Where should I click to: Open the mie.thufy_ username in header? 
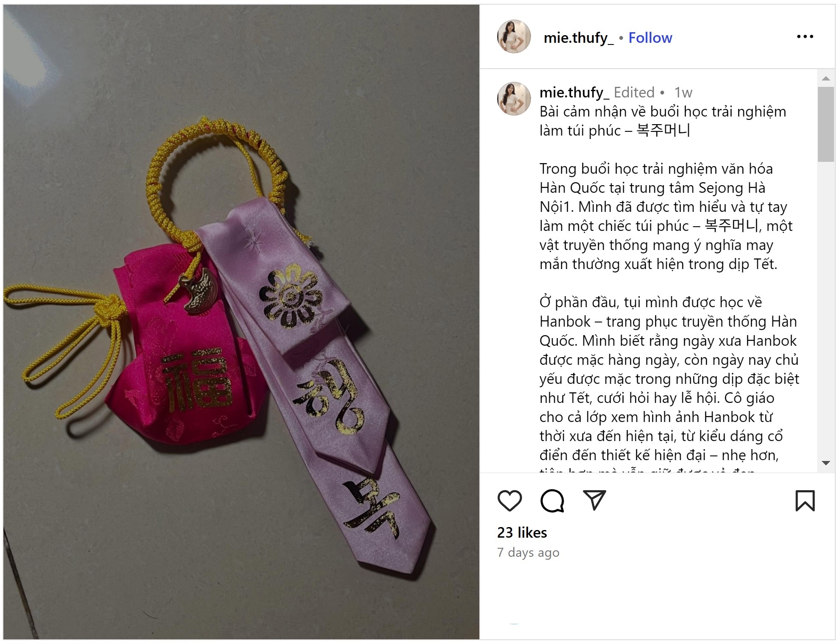pyautogui.click(x=578, y=38)
